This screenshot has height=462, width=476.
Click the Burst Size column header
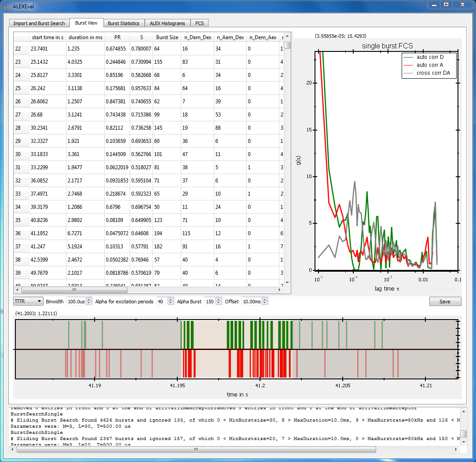point(167,37)
